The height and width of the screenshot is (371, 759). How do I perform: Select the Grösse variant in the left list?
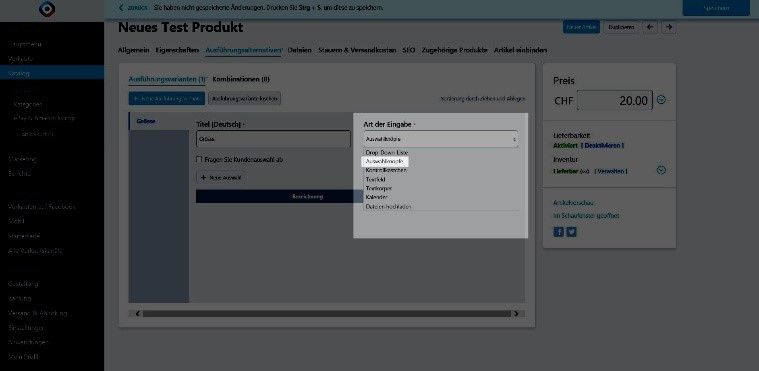coord(159,121)
